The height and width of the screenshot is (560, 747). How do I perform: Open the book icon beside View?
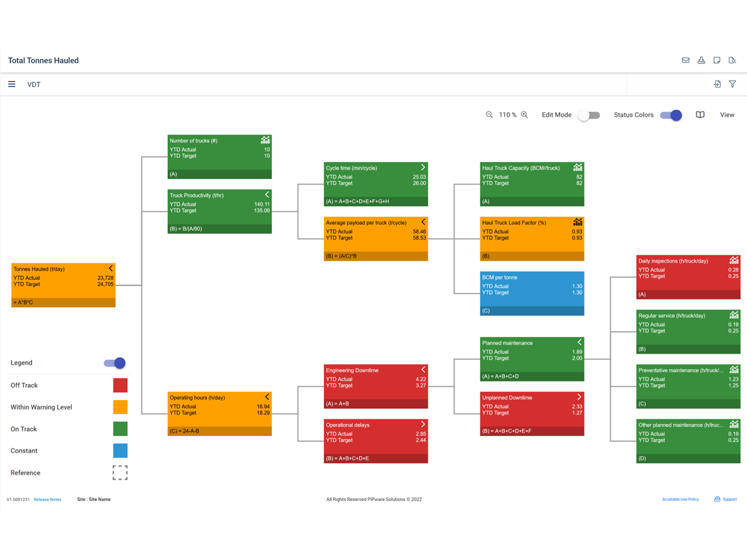pyautogui.click(x=700, y=114)
